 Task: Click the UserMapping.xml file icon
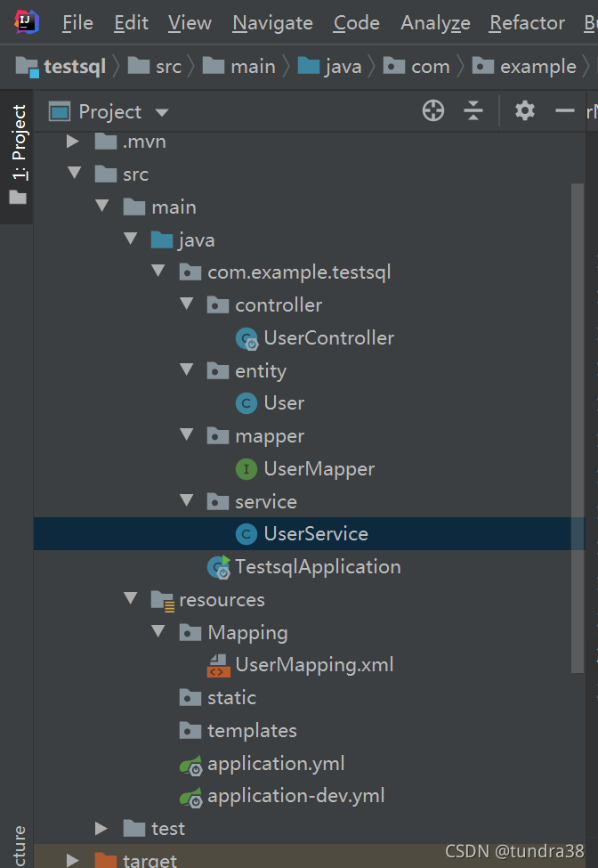pyautogui.click(x=219, y=665)
